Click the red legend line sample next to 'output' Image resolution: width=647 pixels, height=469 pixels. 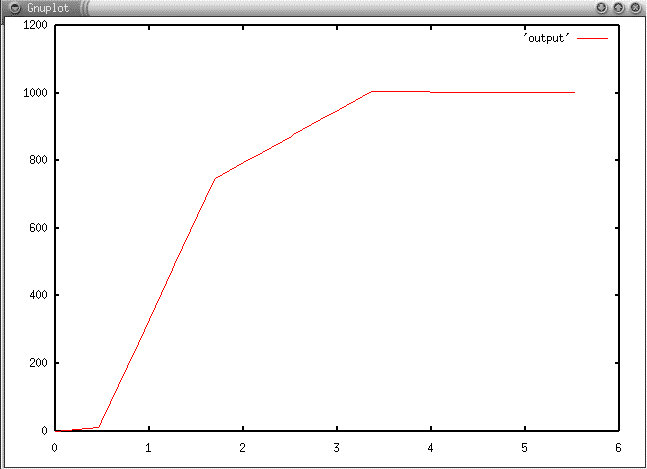[x=593, y=39]
